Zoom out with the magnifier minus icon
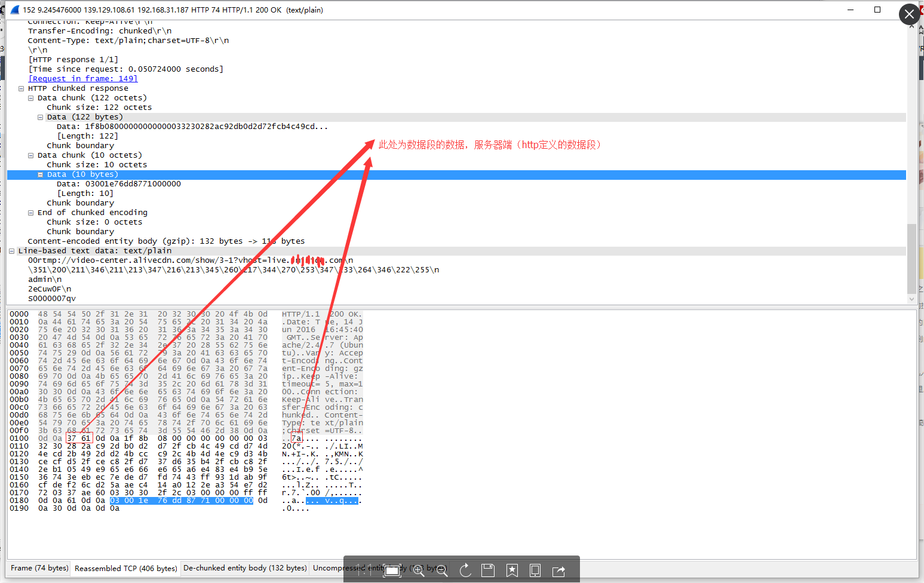The width and height of the screenshot is (924, 583). coord(442,570)
